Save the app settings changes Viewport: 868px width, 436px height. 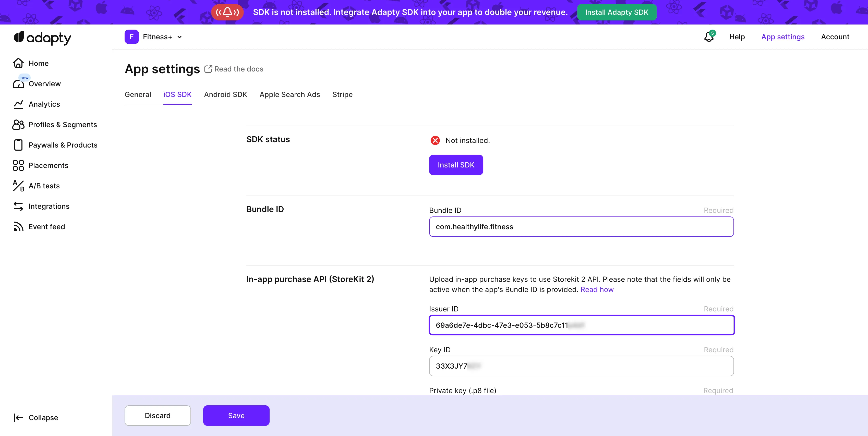point(236,415)
